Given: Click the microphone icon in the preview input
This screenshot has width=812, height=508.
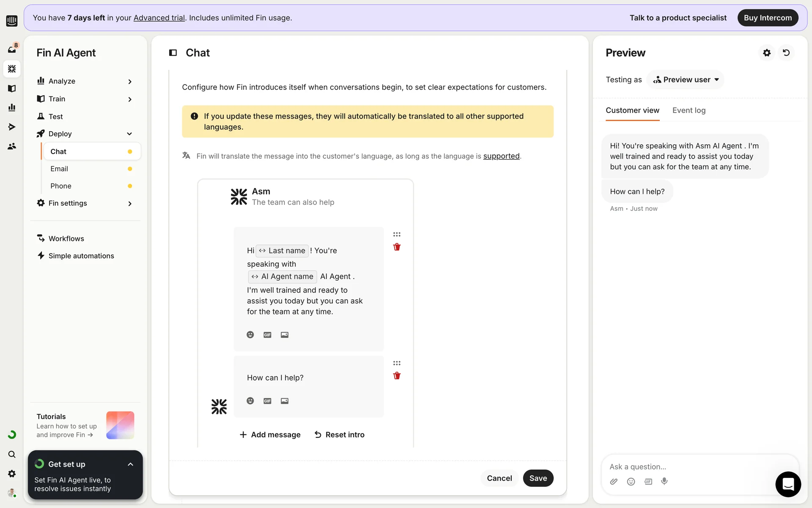Looking at the screenshot, I should click(664, 481).
